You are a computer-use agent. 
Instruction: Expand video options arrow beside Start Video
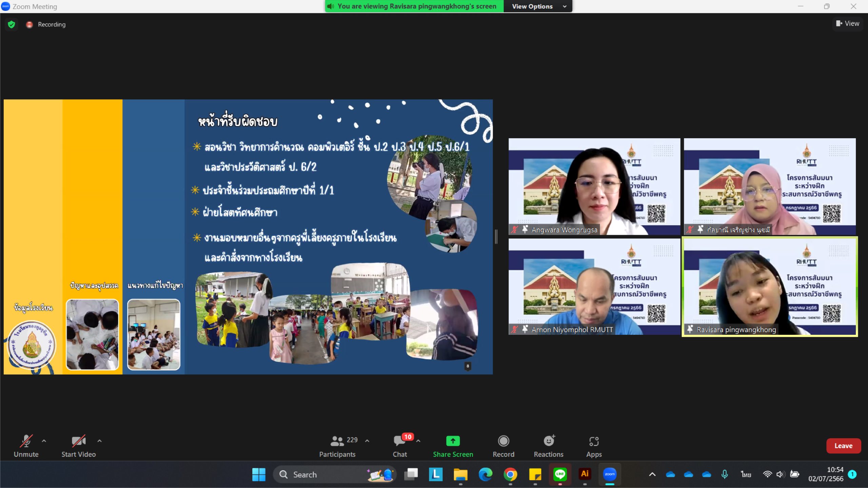pyautogui.click(x=99, y=441)
